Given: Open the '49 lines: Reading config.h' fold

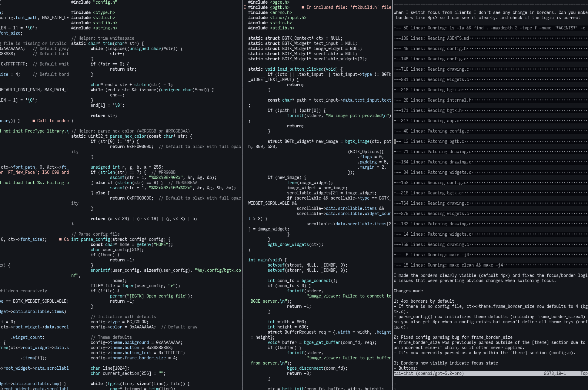Looking at the screenshot, I should coord(490,49).
